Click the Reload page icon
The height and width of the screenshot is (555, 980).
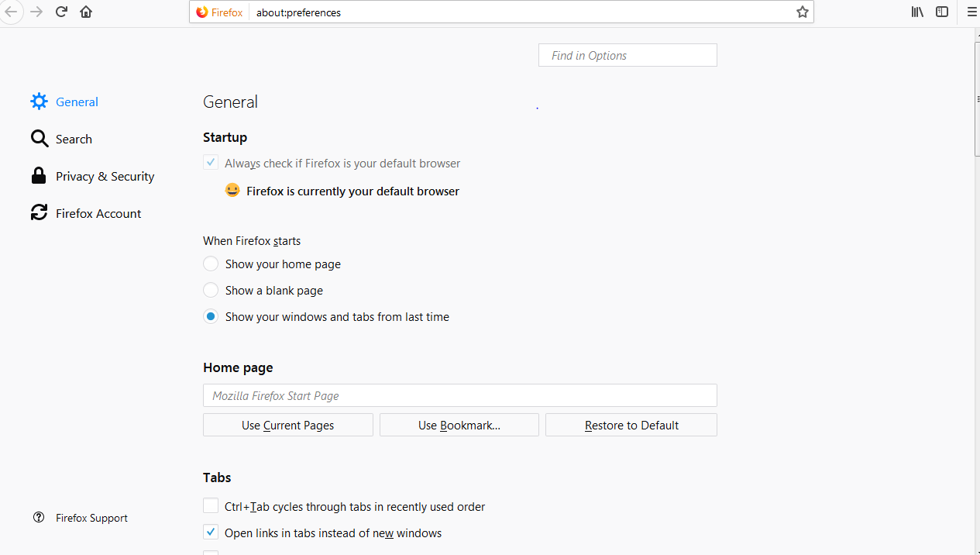62,12
